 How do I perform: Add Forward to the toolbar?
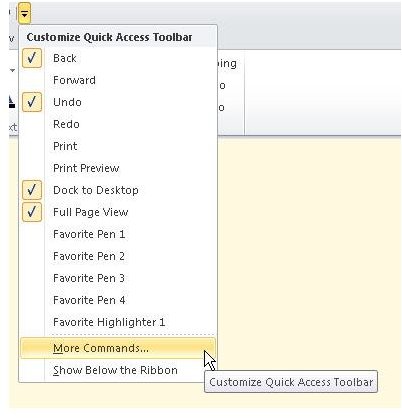click(x=118, y=80)
